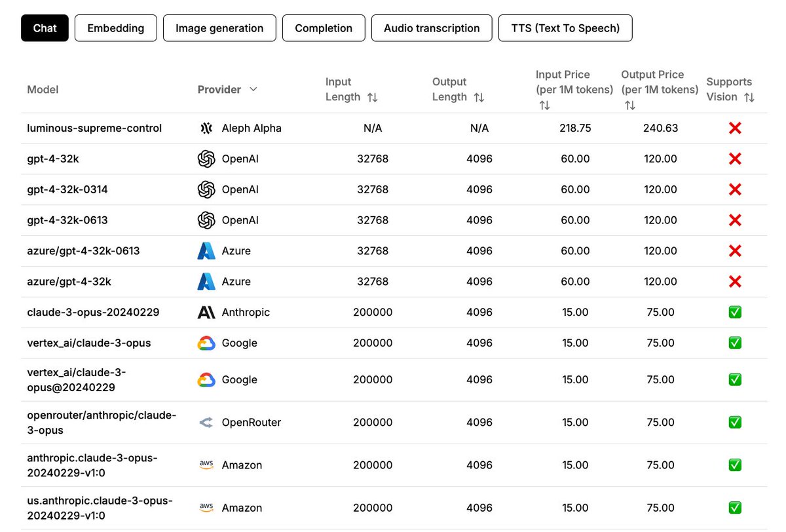786x532 pixels.
Task: Click the Aleph Alpha provider logo
Action: pos(206,128)
